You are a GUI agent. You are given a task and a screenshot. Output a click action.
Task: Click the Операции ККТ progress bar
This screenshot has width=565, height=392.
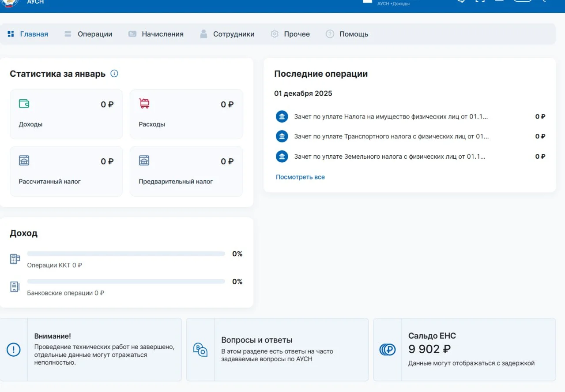(126, 254)
